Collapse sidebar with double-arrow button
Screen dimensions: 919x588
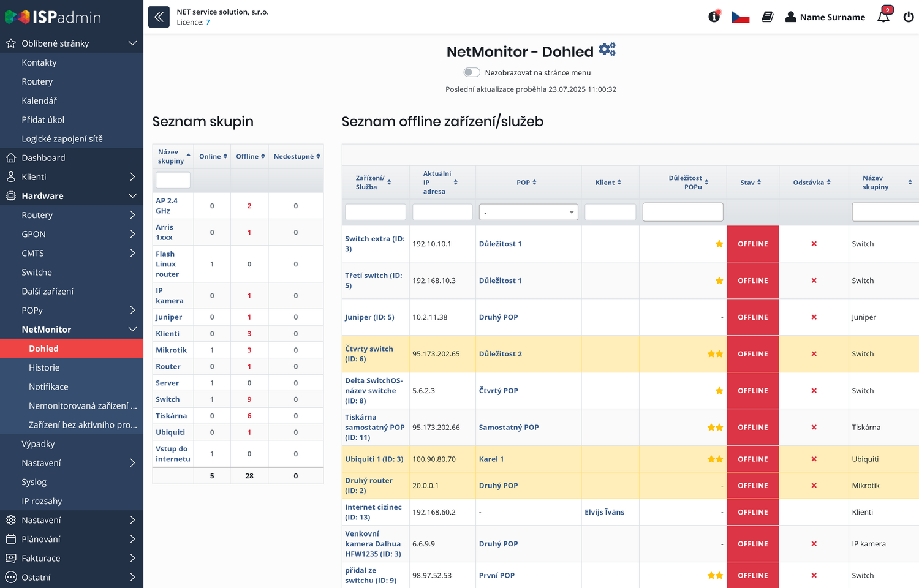pos(159,17)
